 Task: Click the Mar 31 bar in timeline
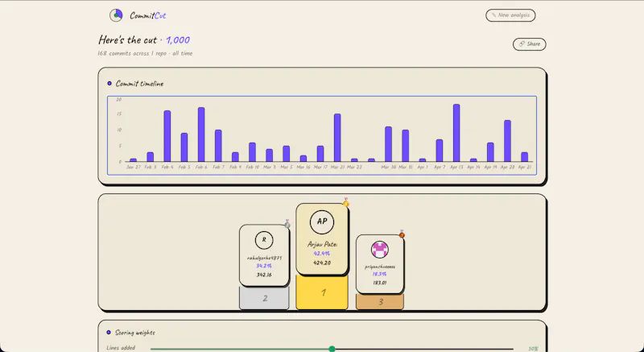pos(406,146)
